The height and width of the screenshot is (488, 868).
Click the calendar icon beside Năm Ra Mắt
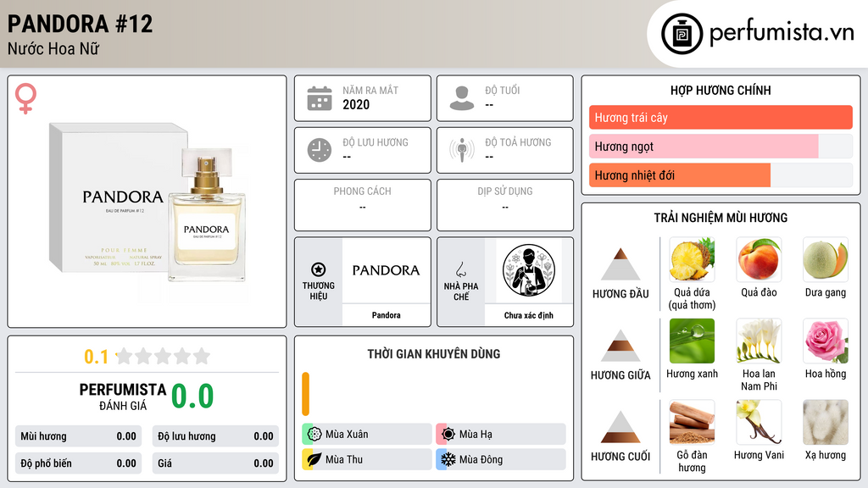pos(320,98)
